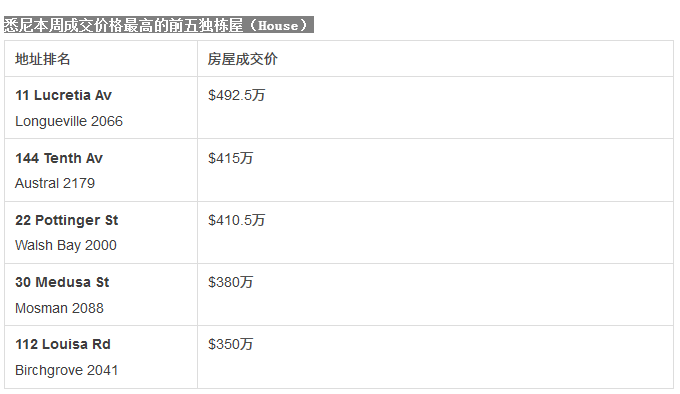Click the word House in the title

coord(278,26)
